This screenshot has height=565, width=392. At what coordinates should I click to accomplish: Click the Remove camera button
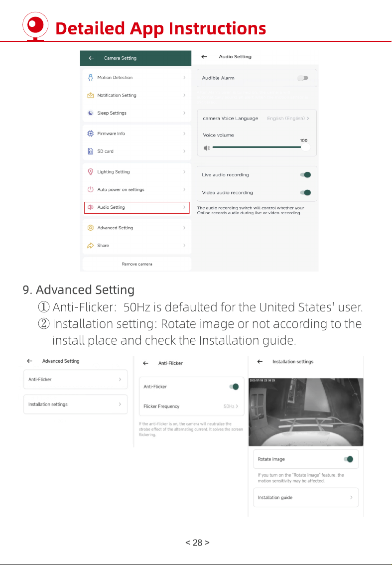(x=137, y=264)
